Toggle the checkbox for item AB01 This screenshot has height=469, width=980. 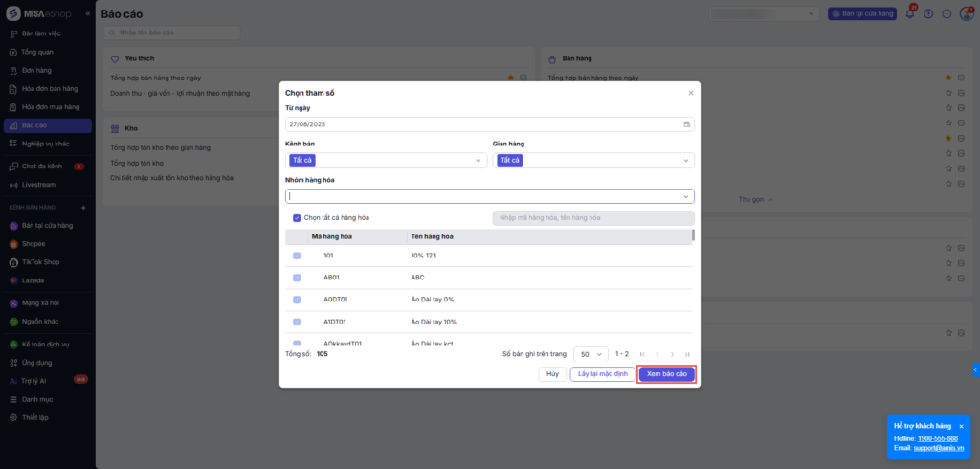pyautogui.click(x=297, y=278)
